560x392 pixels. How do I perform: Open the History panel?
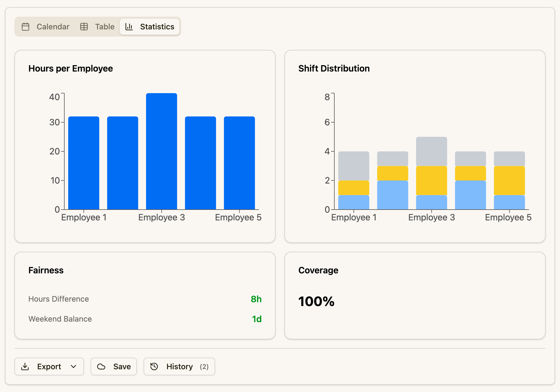click(x=179, y=366)
